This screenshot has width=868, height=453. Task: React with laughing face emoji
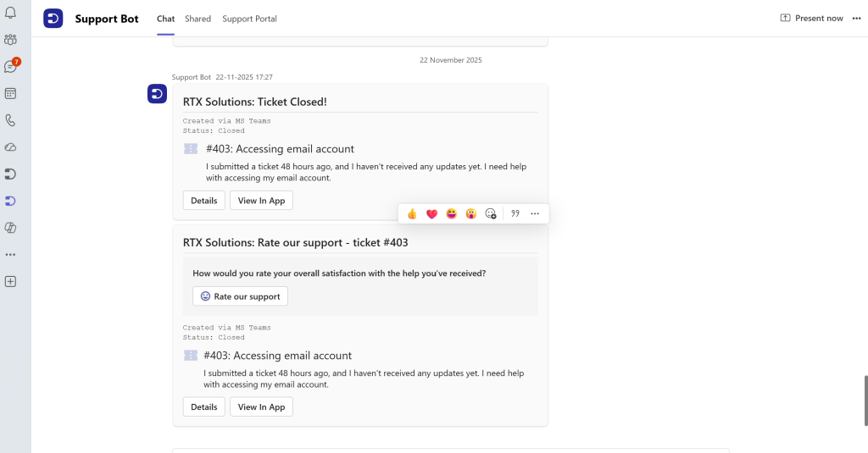[452, 213]
